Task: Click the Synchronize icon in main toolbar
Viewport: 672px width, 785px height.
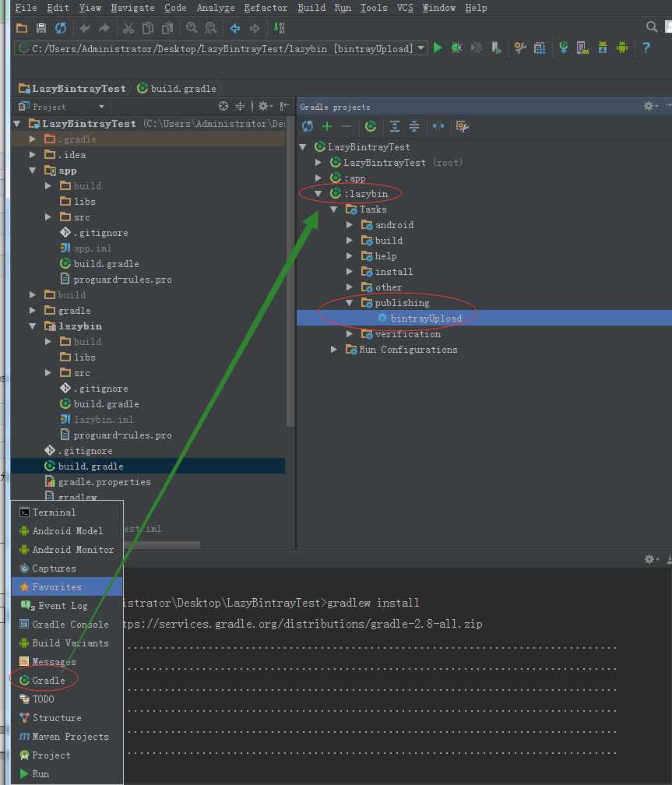Action: pos(61,28)
